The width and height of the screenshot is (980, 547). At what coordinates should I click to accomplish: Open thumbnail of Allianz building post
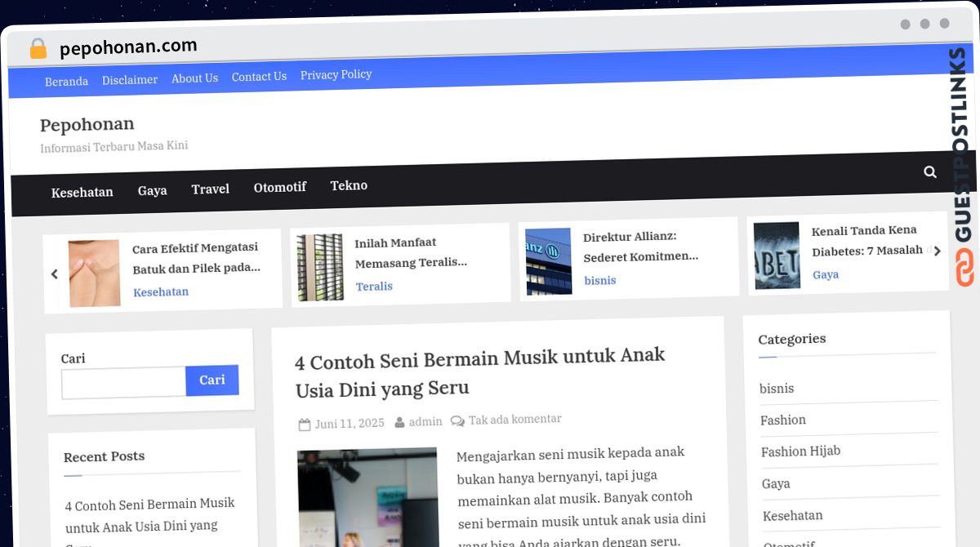[x=548, y=261]
